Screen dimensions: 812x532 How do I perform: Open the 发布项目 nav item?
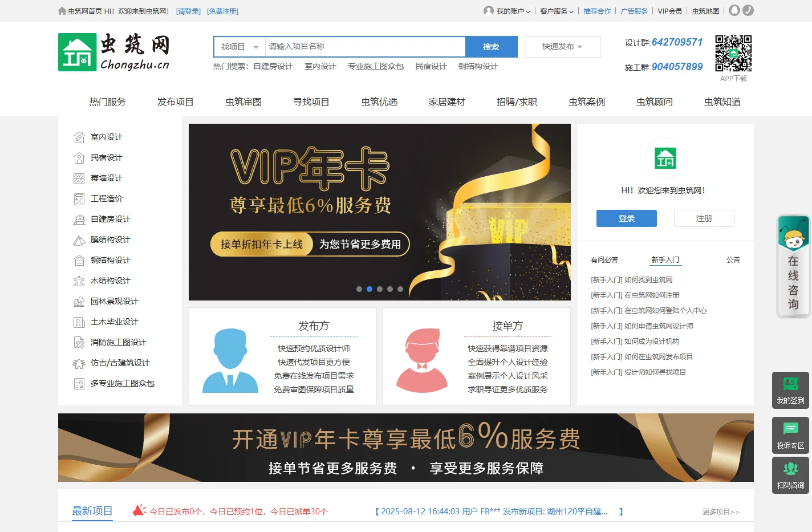(x=176, y=102)
